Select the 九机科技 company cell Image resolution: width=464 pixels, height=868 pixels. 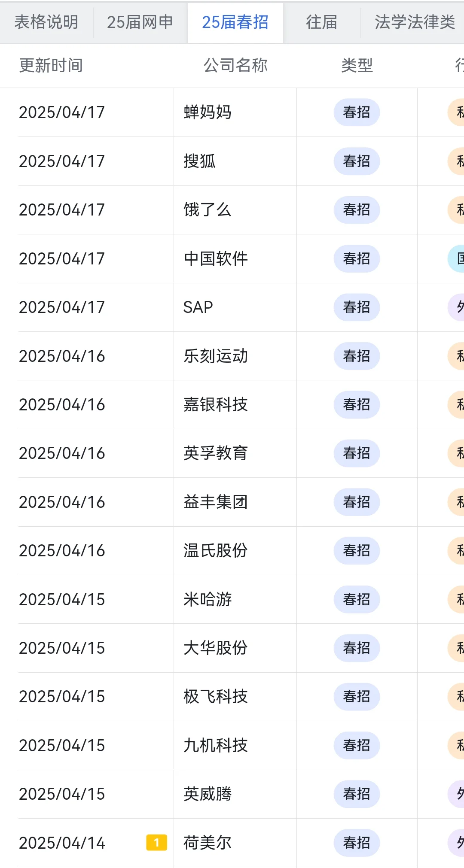[235, 745]
